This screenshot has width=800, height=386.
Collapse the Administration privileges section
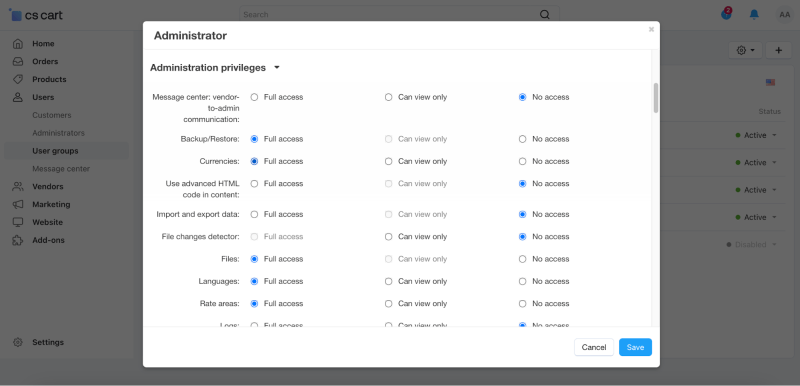pyautogui.click(x=215, y=67)
